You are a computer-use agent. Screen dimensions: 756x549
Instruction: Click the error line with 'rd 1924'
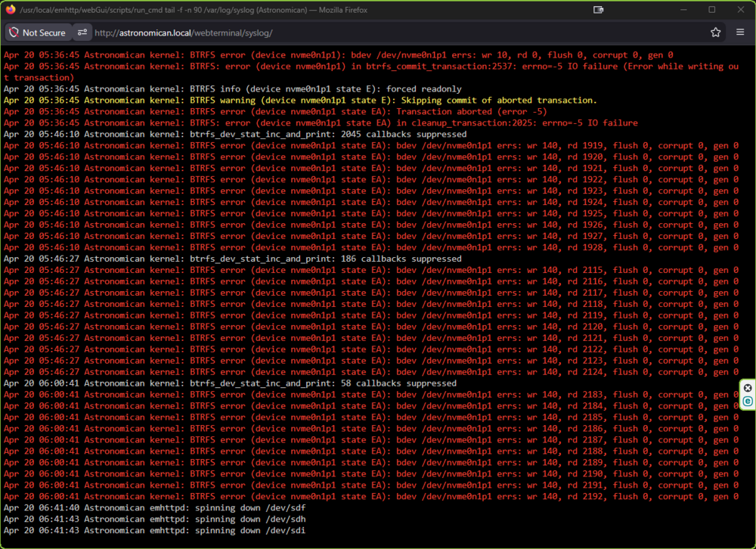coord(371,202)
